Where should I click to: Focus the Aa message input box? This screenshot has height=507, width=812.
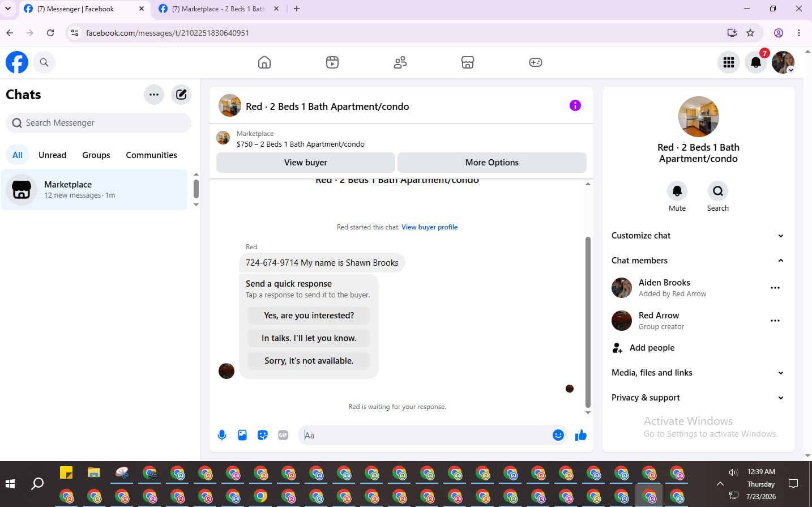coord(425,435)
